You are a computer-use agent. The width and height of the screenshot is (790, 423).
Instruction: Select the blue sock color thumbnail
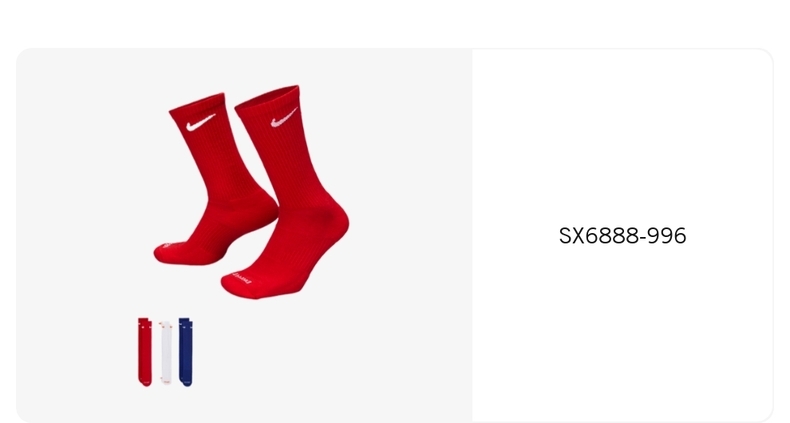(186, 352)
